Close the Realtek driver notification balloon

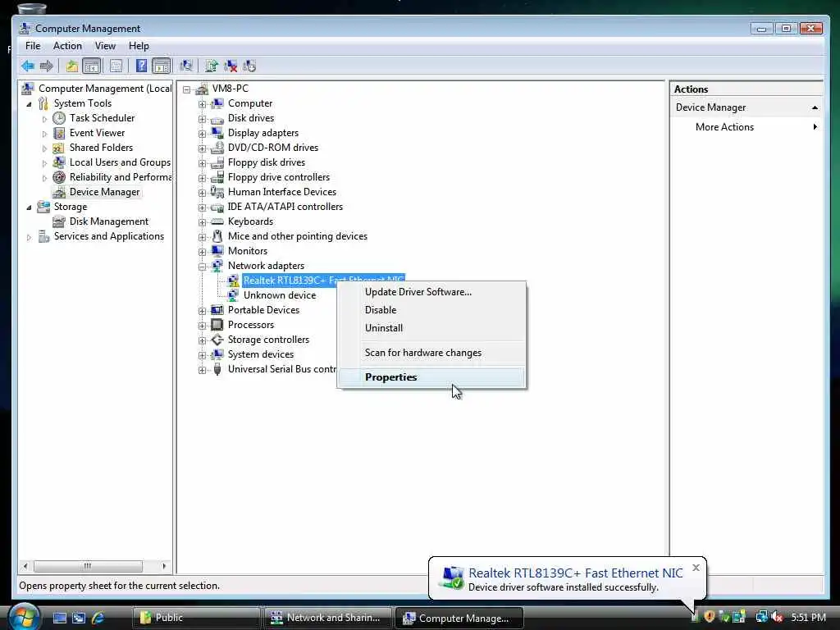696,568
